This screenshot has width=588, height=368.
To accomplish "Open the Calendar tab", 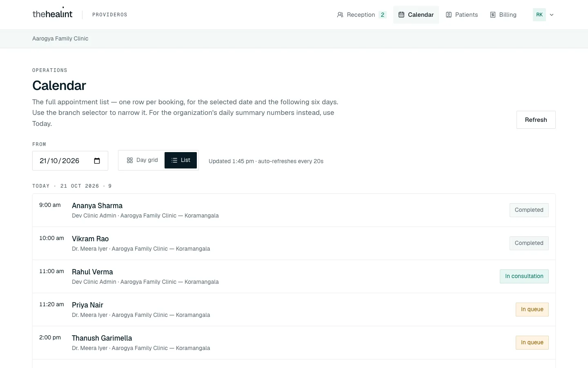I will (x=416, y=15).
